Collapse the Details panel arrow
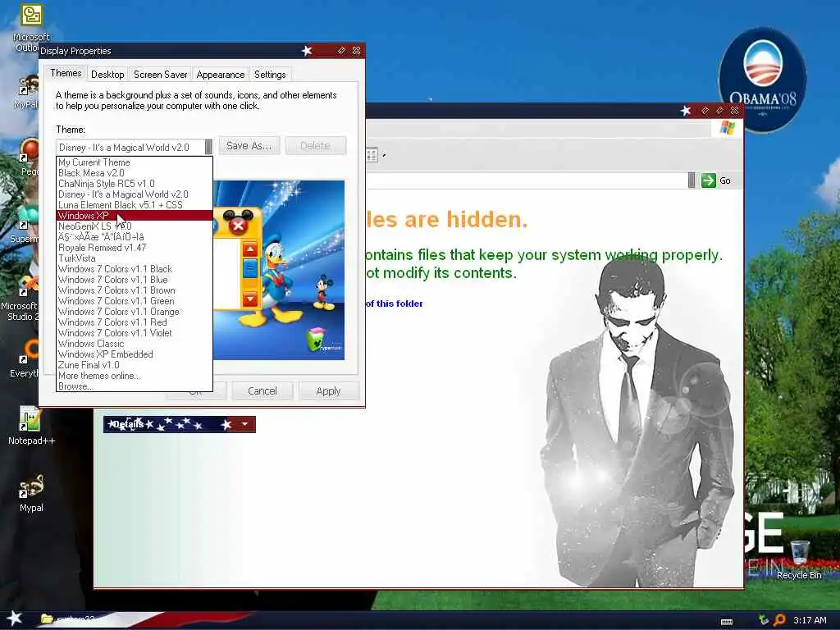The height and width of the screenshot is (630, 840). 244,424
